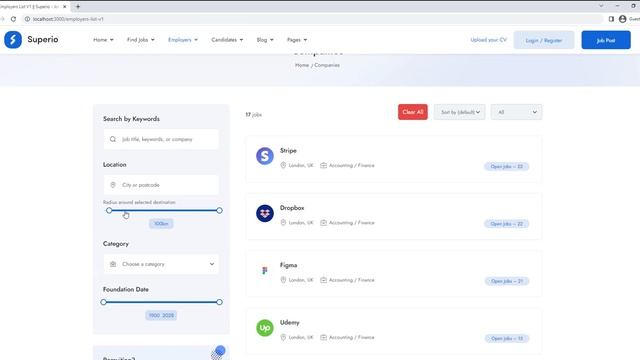This screenshot has width=640, height=360.
Task: Open the Dropbox company logo
Action: point(265,213)
